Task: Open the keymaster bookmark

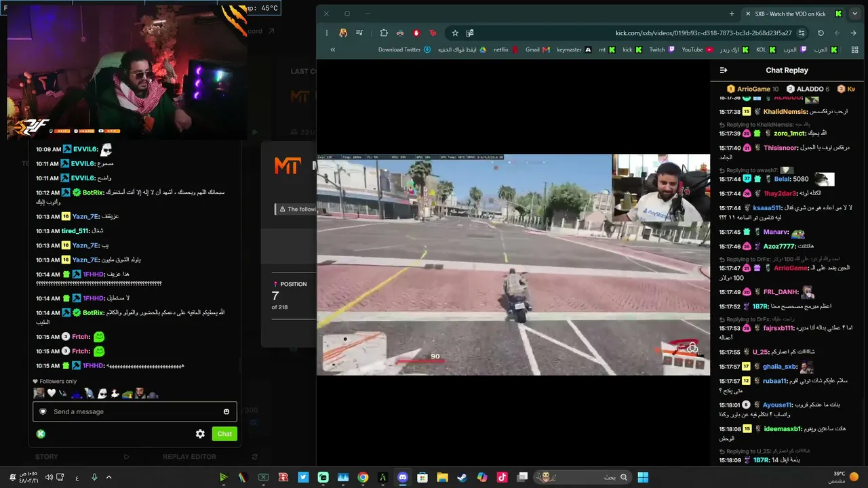Action: (x=574, y=49)
